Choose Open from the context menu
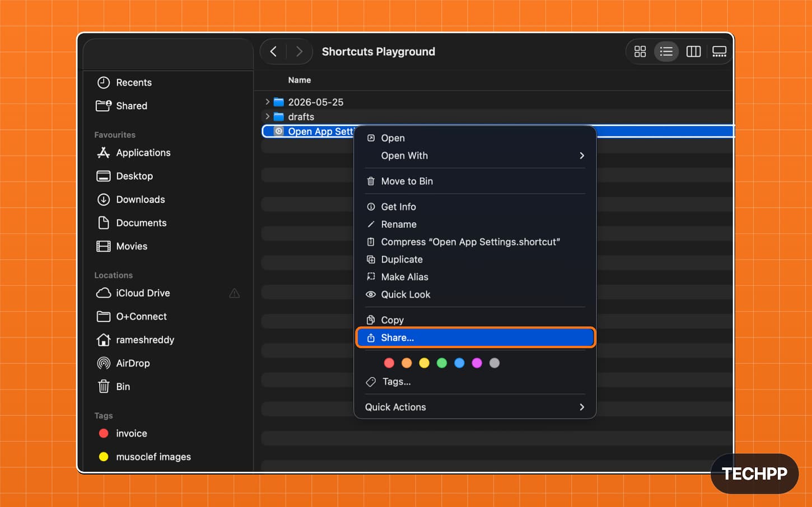 pos(475,138)
